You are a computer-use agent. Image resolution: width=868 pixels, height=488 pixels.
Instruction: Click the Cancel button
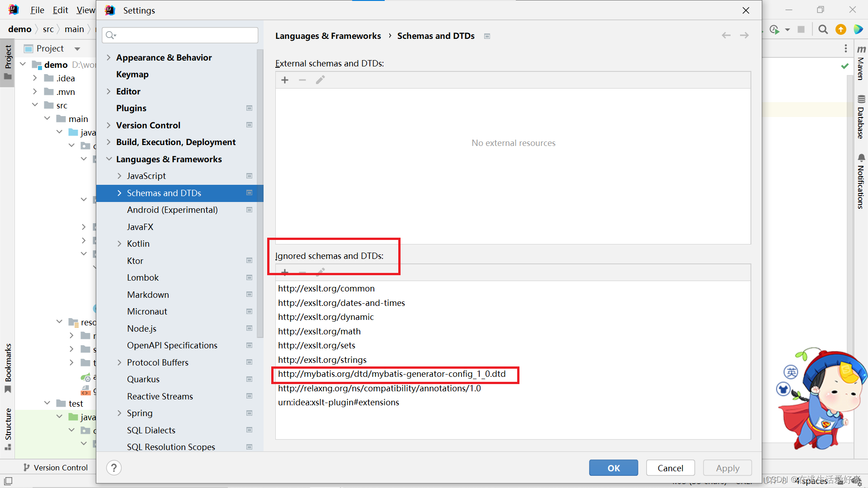pyautogui.click(x=670, y=468)
